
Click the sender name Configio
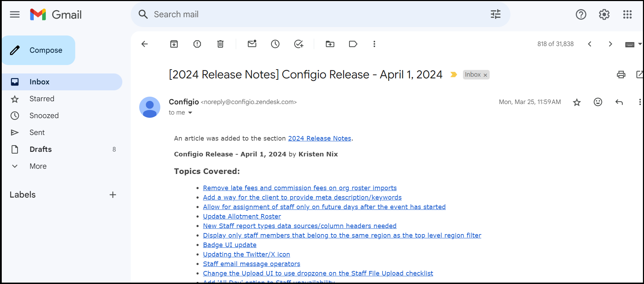pyautogui.click(x=184, y=102)
